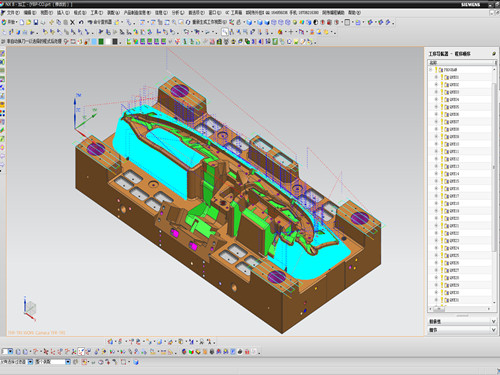Click the Open file folder icon
500x375 pixels.
(x=29, y=22)
